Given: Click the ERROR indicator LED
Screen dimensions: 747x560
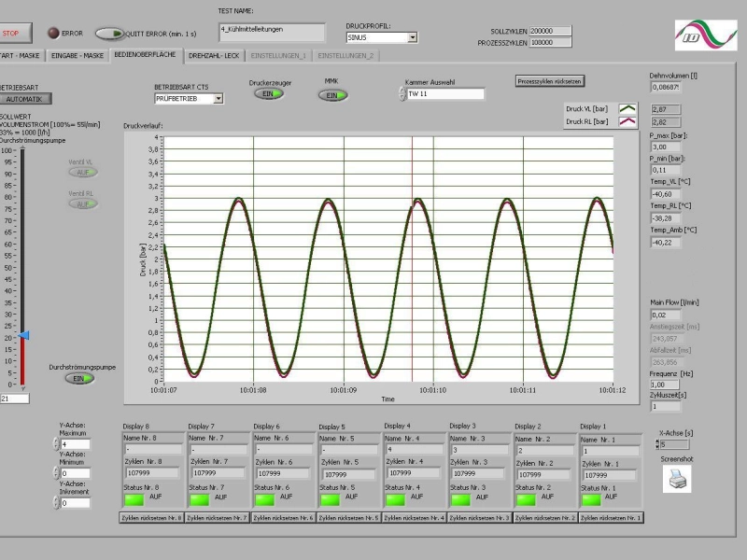Looking at the screenshot, I should click(53, 33).
